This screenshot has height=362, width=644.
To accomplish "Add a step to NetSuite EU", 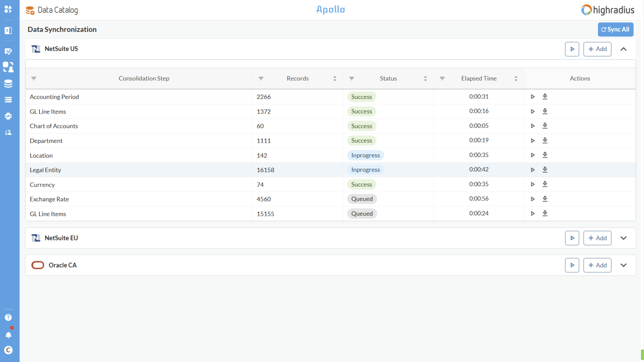I will tap(597, 238).
